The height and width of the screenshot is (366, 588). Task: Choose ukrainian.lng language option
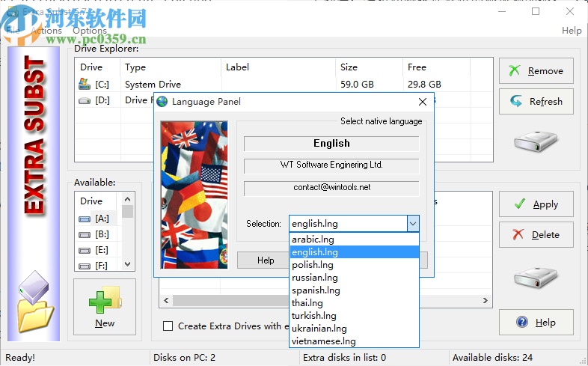click(354, 329)
